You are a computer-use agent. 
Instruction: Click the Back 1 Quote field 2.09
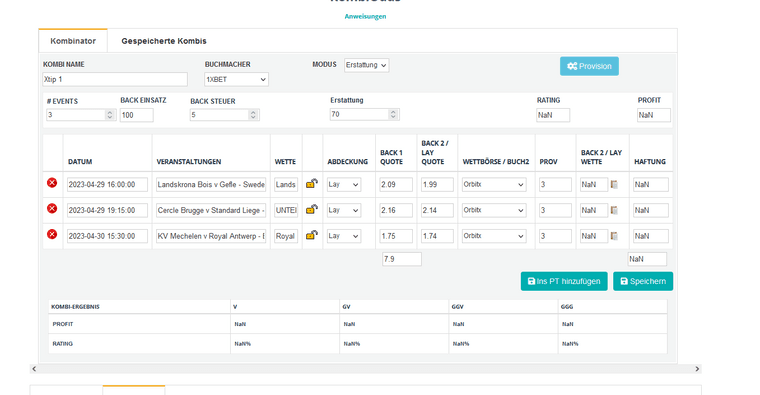click(x=396, y=184)
